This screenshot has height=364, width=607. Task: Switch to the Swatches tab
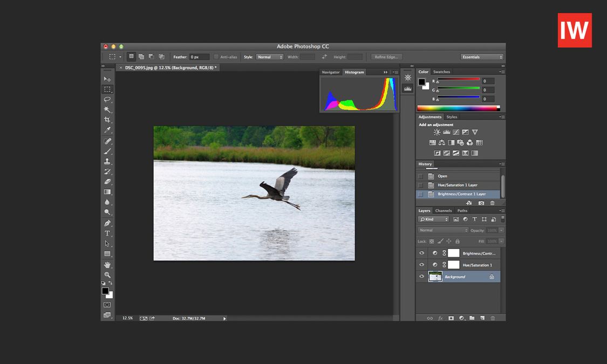[441, 72]
